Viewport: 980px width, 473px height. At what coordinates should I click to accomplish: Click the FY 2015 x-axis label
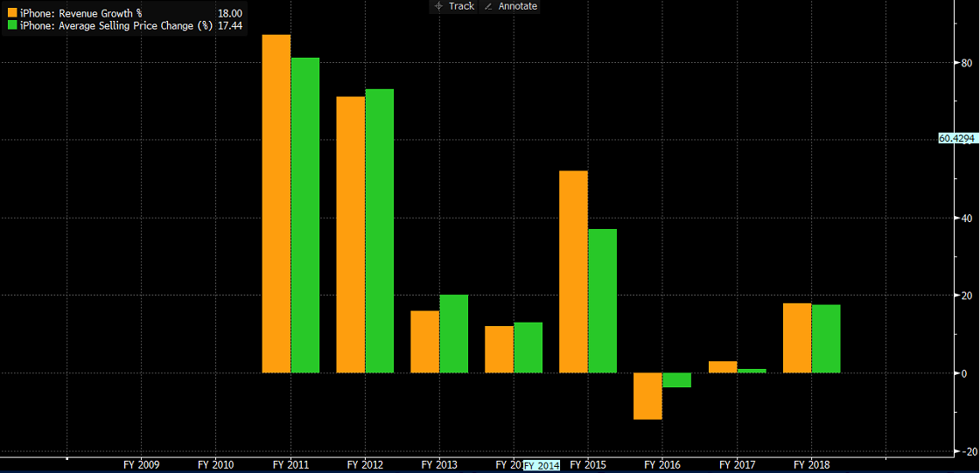[x=588, y=465]
